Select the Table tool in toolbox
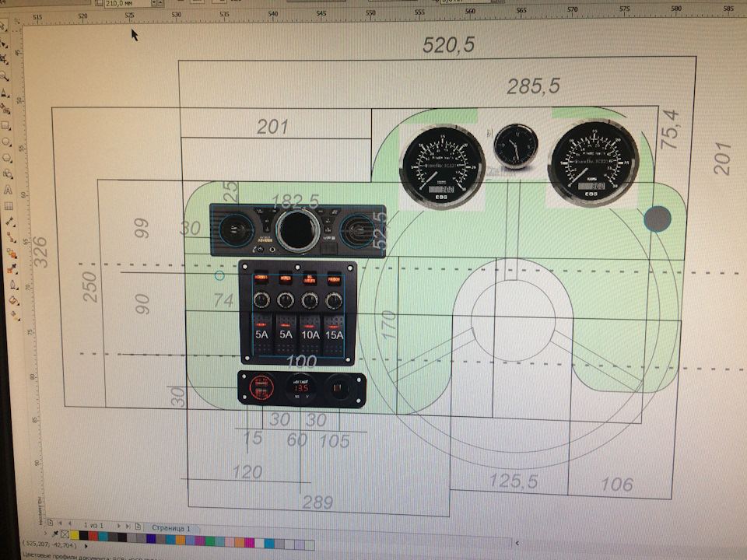 coord(9,206)
